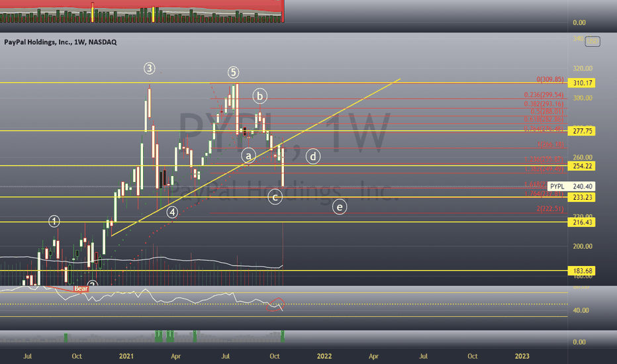Click the USD currency button on the price scale
The image size is (617, 364).
[x=593, y=41]
